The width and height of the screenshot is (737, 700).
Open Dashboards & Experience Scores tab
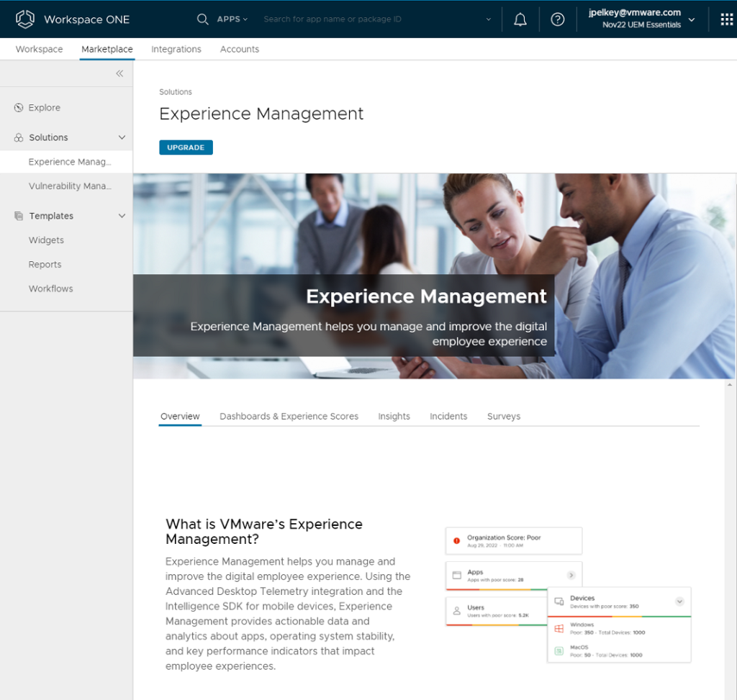(289, 417)
